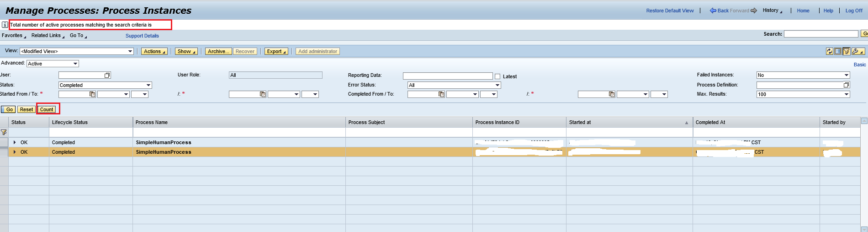
Task: Click the Restore Default View link
Action: 670,11
